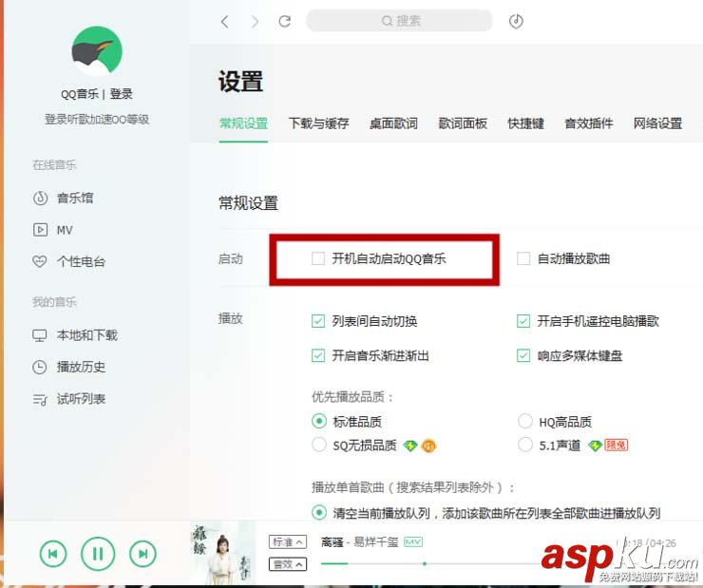This screenshot has width=703, height=588.
Task: Open the song recognition icon beside search
Action: tap(516, 21)
